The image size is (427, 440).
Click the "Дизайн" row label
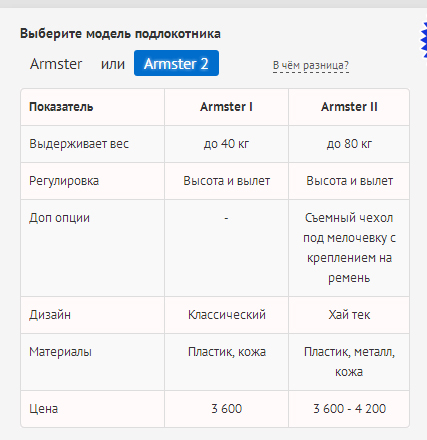50,315
